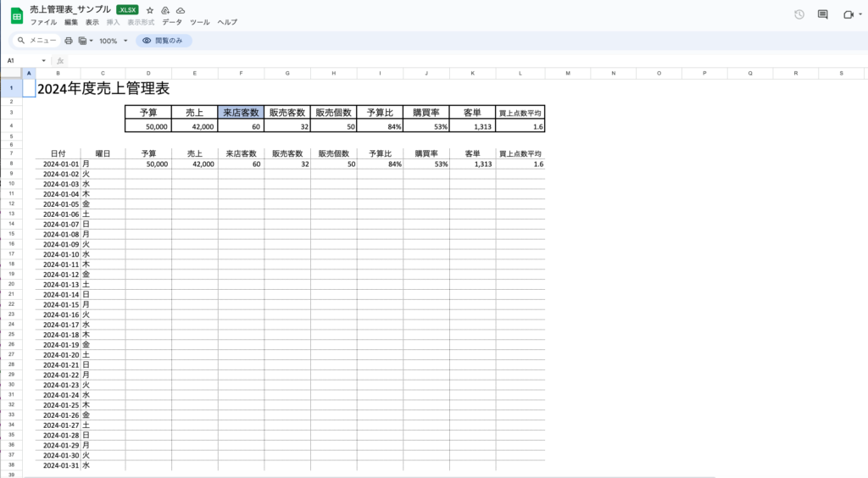Select the highlighted 来店客数 summary header cell
Screen dimensions: 868x478
[x=241, y=112]
